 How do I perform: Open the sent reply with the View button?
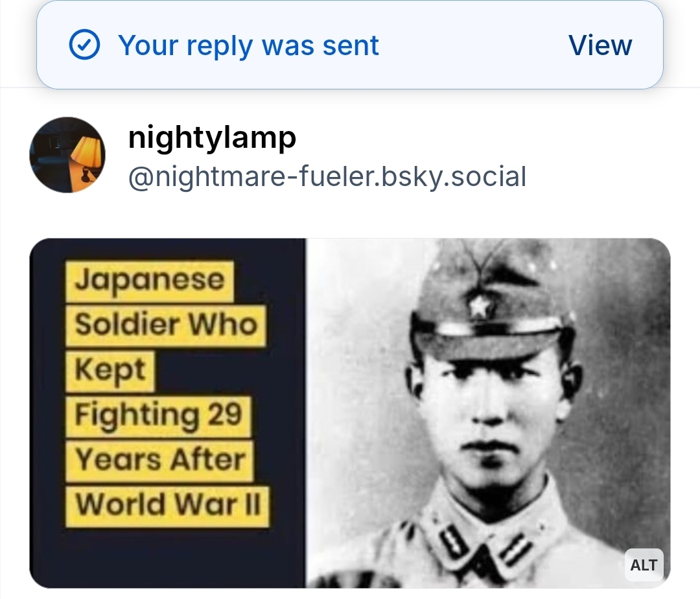600,45
